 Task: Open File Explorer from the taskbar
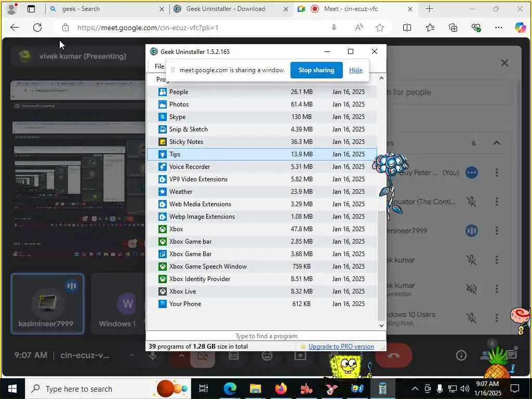pyautogui.click(x=255, y=389)
